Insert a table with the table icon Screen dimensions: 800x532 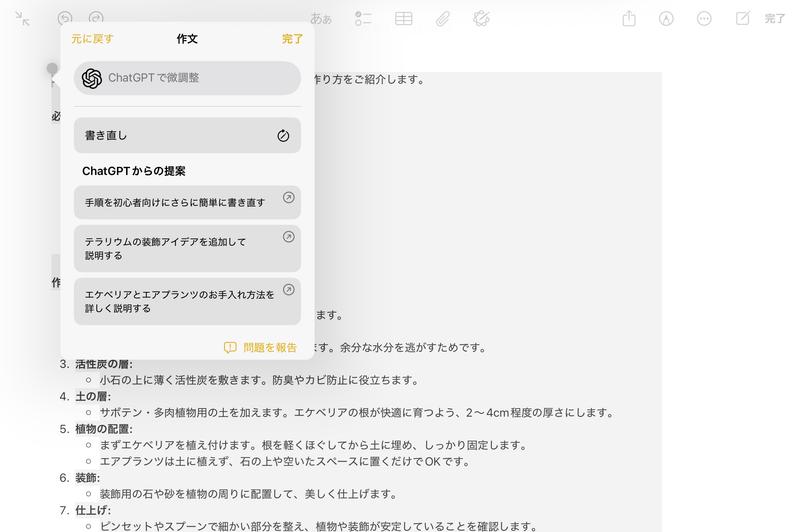pyautogui.click(x=404, y=19)
